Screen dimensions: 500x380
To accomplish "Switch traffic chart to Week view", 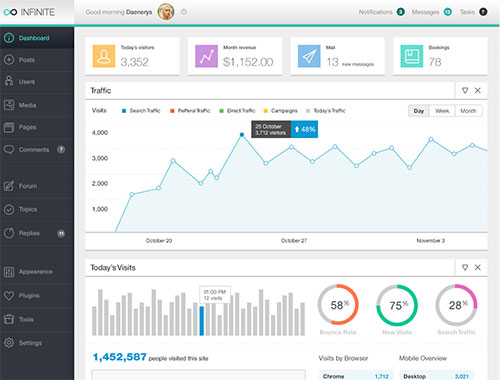I will 442,111.
